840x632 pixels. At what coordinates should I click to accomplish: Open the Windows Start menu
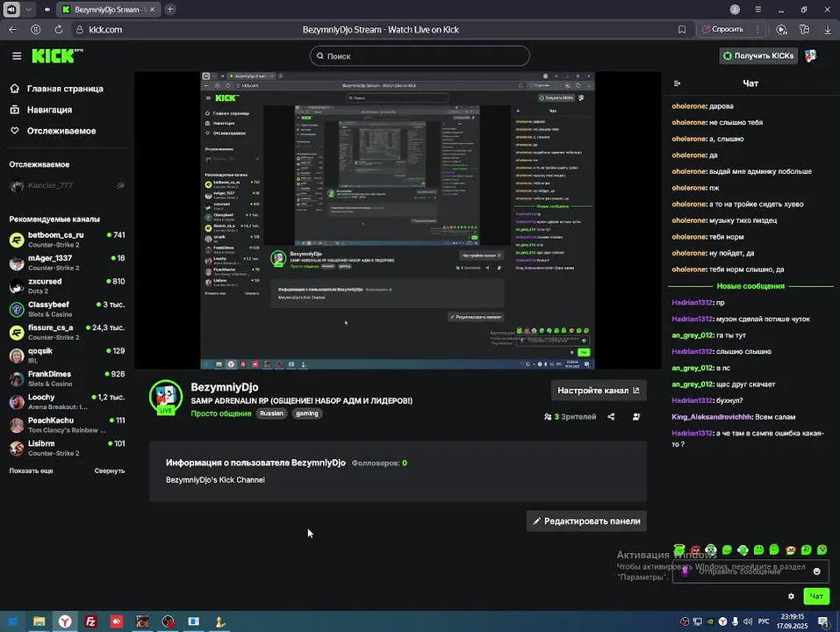point(13,621)
